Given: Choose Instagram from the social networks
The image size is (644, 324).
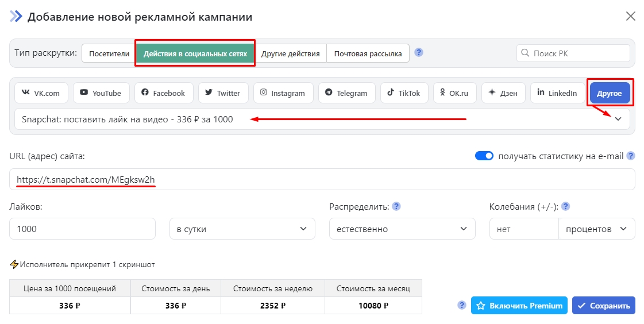Looking at the screenshot, I should click(x=283, y=93).
